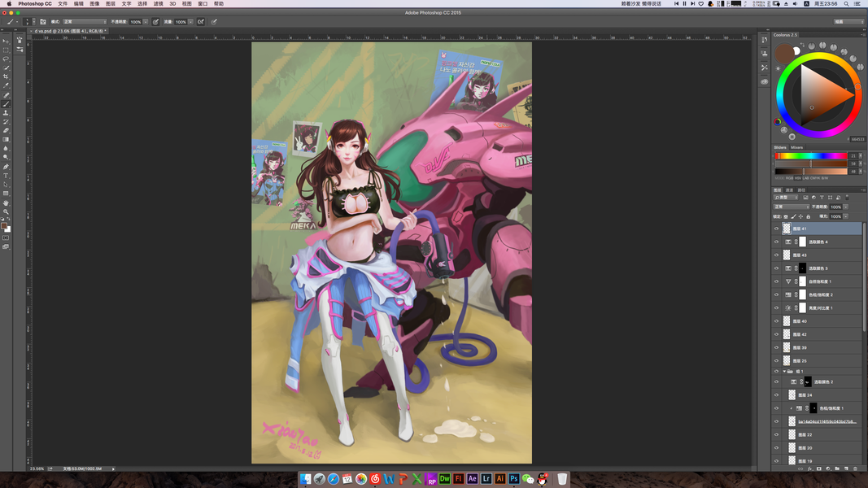Open the 图像 menu
868x488 pixels.
(x=94, y=4)
